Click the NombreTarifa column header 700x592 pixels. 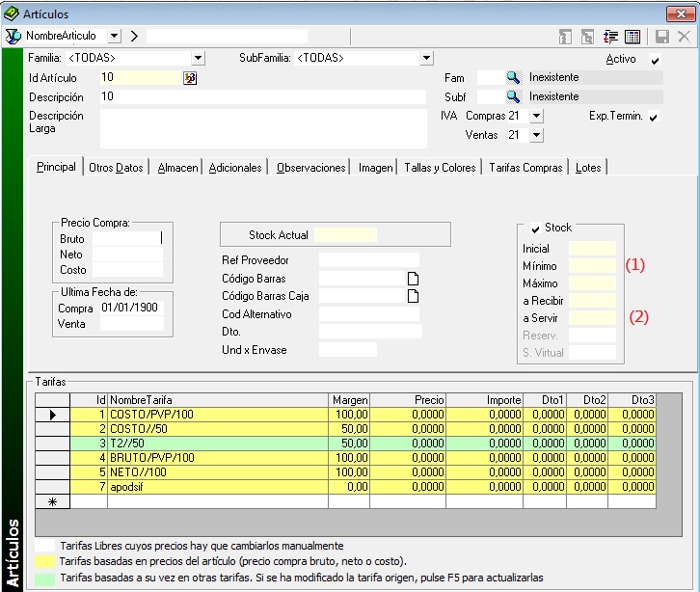pyautogui.click(x=218, y=400)
